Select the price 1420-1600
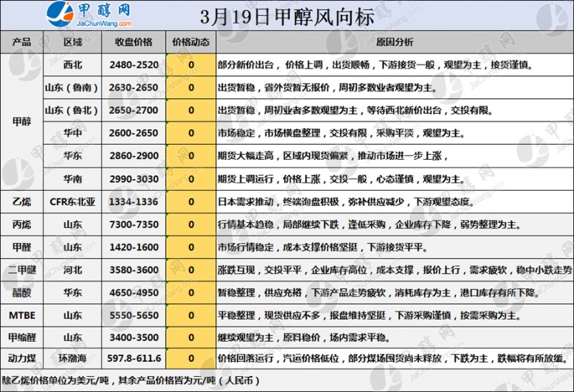Screen dimensions: 574x392 click(x=133, y=247)
